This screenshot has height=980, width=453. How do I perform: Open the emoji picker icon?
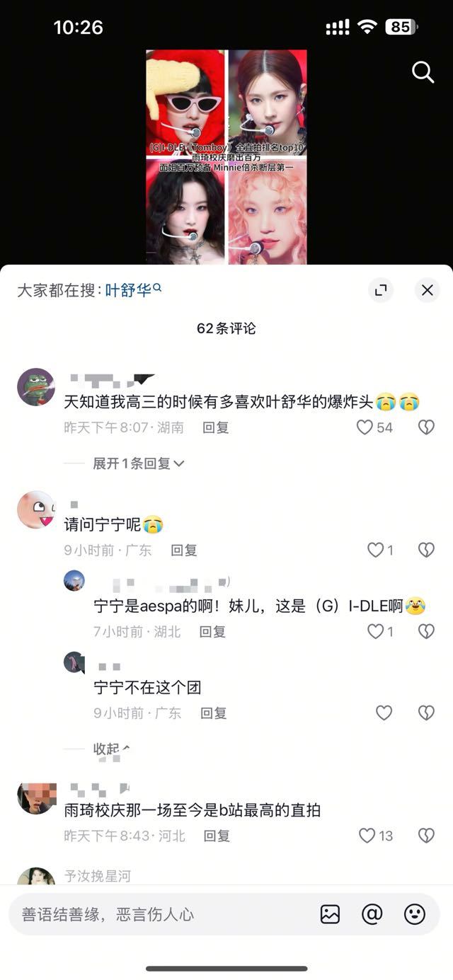click(x=415, y=914)
